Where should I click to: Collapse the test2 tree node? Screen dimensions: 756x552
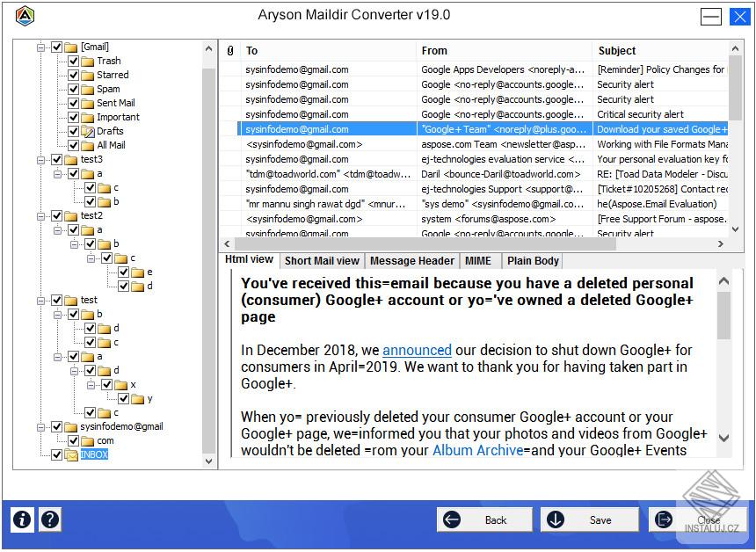41,216
